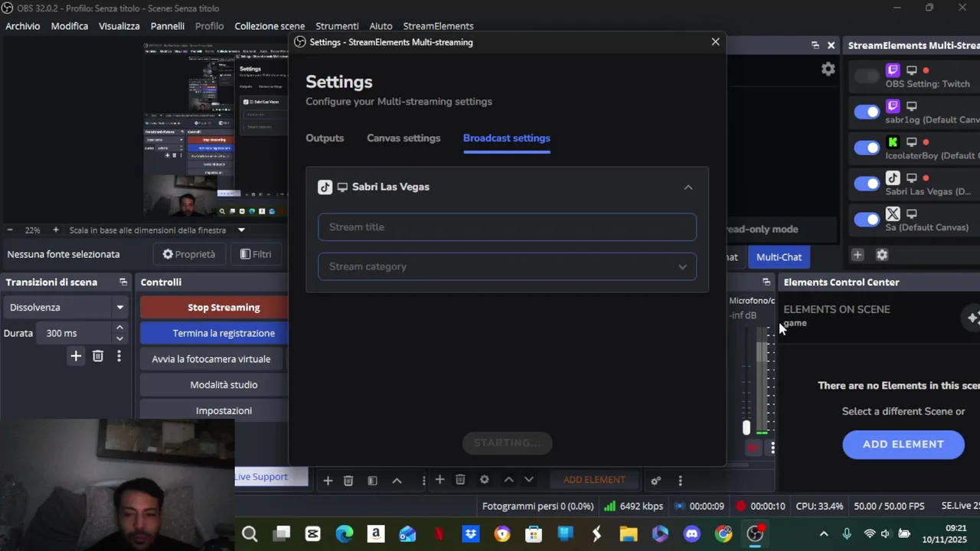Image resolution: width=980 pixels, height=551 pixels.
Task: Adjust the Microfono volume slider handle
Action: tap(746, 428)
